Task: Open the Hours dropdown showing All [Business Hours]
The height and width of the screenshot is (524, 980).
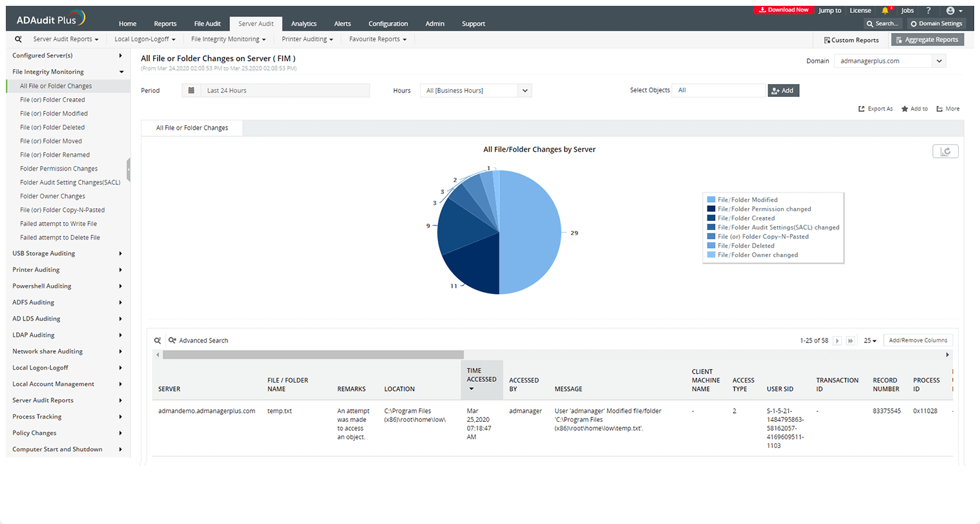Action: point(475,90)
